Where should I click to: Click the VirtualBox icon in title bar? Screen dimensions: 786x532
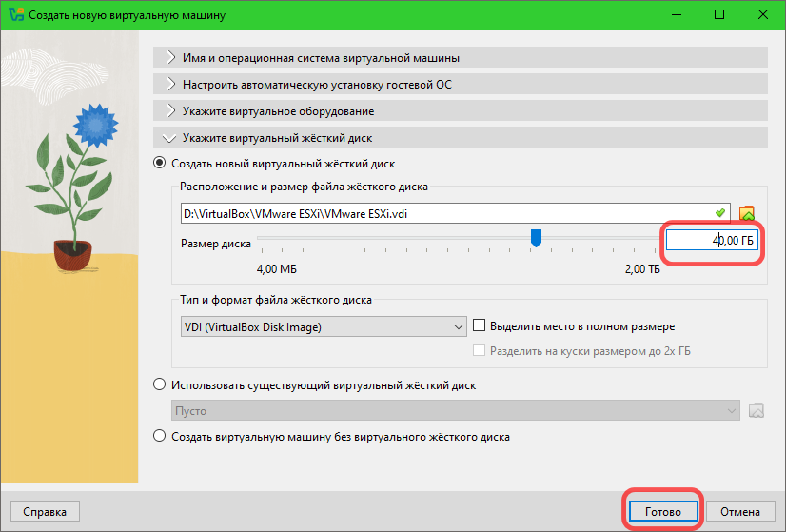pyautogui.click(x=15, y=16)
